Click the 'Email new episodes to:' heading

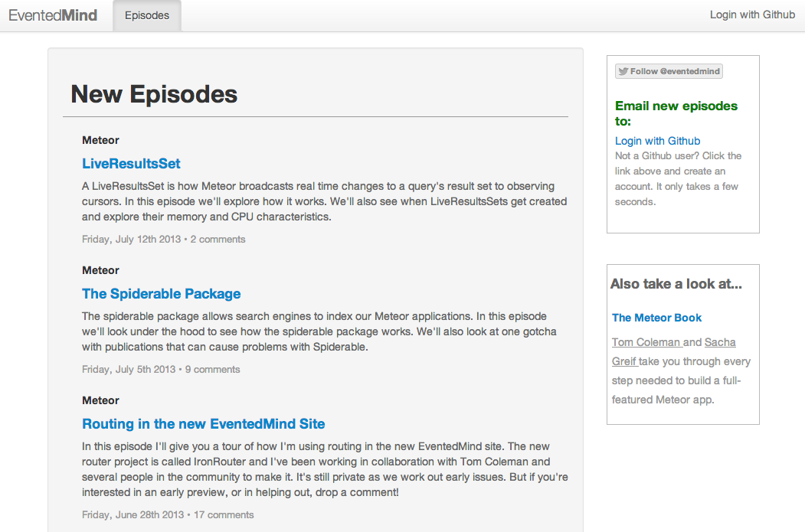pos(676,113)
